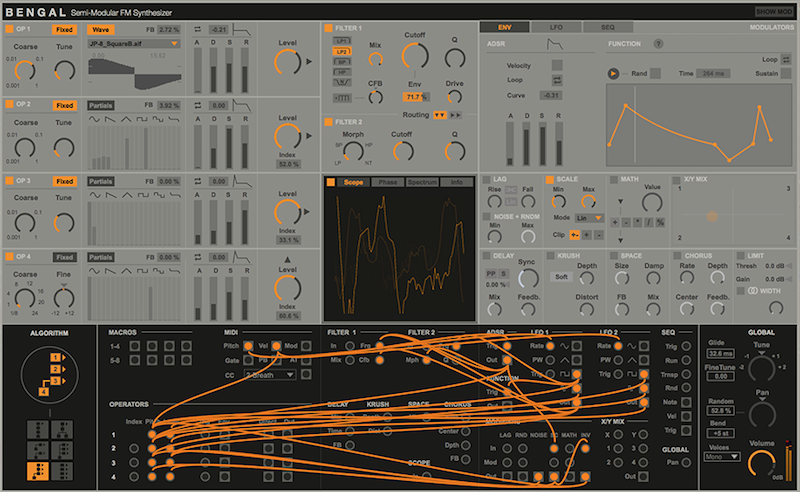Open the Spectrum tab in scope display

(422, 182)
